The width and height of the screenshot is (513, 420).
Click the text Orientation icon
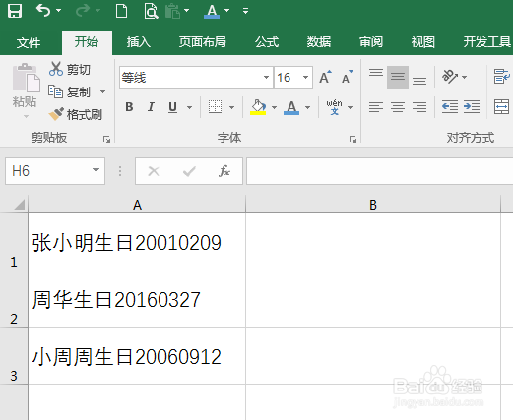450,77
